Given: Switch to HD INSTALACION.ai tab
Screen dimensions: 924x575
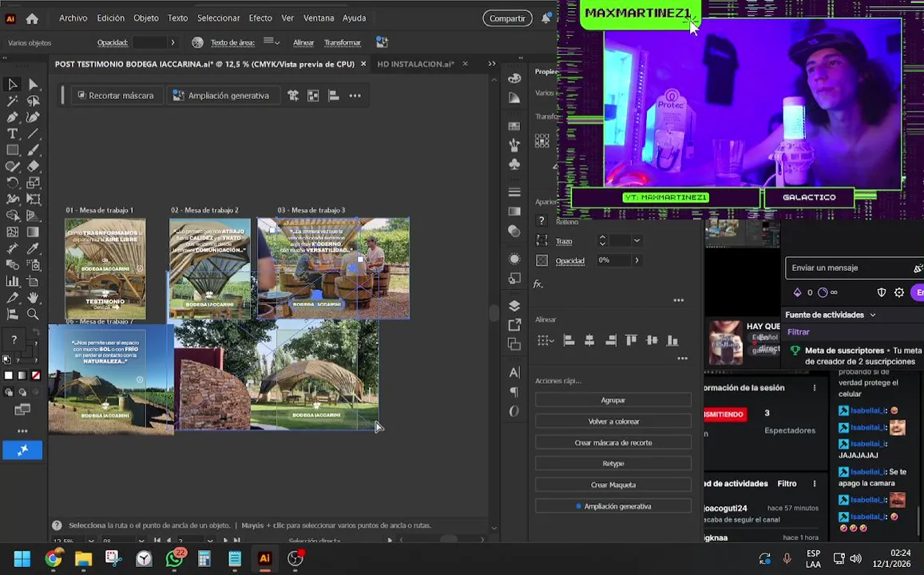Looking at the screenshot, I should 415,64.
